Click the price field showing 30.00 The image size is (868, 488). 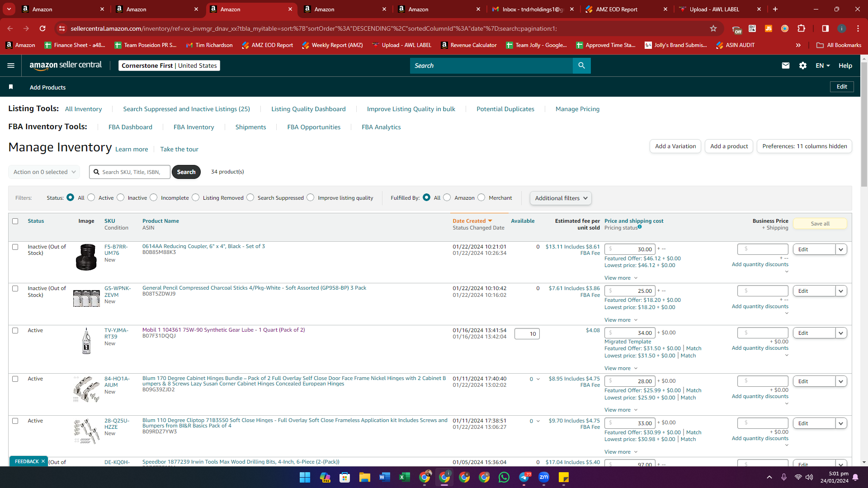(x=630, y=249)
